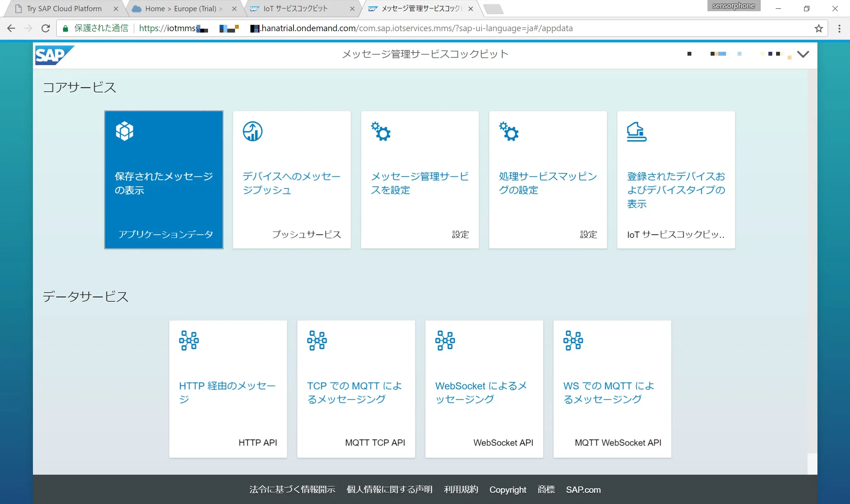Click 個人情報に関する声明 footer link
The image size is (850, 504).
389,490
